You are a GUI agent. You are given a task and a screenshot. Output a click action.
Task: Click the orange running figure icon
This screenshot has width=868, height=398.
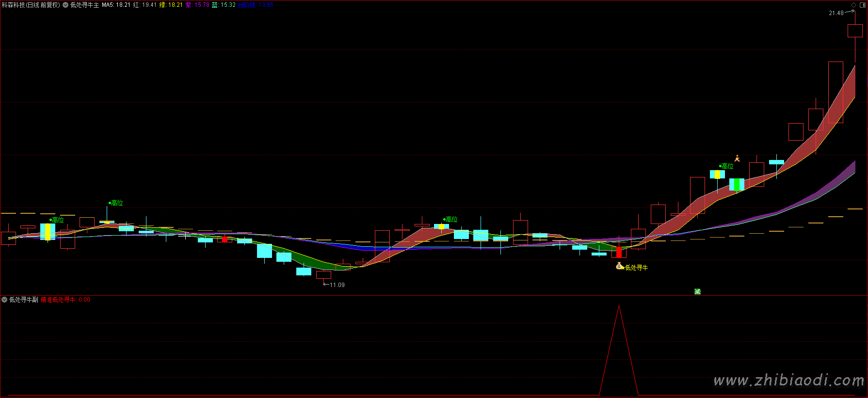(737, 159)
